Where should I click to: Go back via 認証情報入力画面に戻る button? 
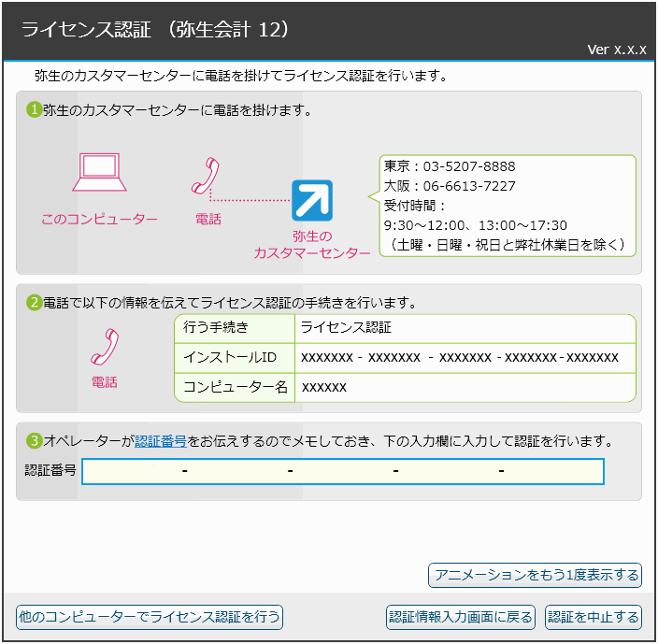point(461,617)
